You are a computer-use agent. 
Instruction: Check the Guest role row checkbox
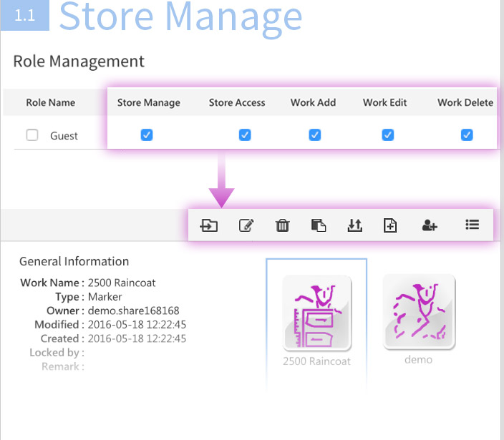pos(32,135)
